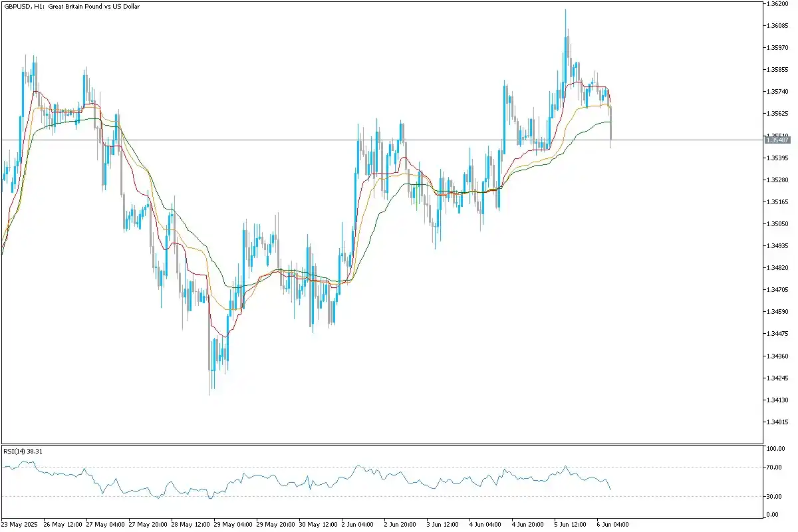Click price scale value 1.35970

point(777,48)
